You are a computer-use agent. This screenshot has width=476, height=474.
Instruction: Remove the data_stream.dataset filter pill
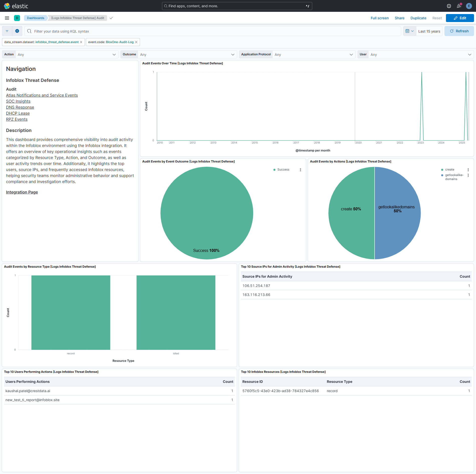pyautogui.click(x=81, y=42)
